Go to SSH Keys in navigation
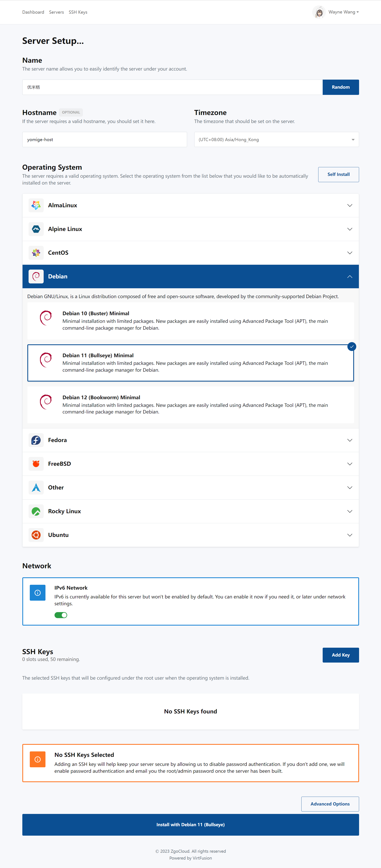The width and height of the screenshot is (381, 868). coord(78,12)
